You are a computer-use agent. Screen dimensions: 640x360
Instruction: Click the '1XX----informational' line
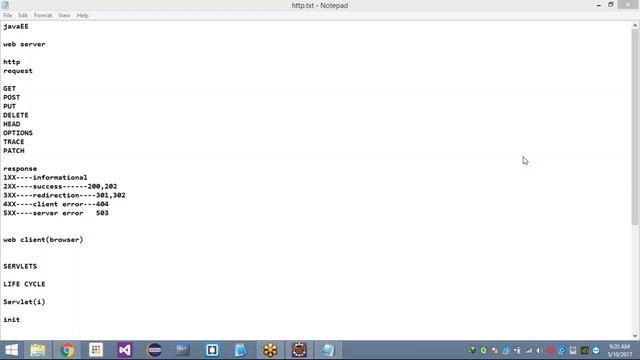click(45, 178)
